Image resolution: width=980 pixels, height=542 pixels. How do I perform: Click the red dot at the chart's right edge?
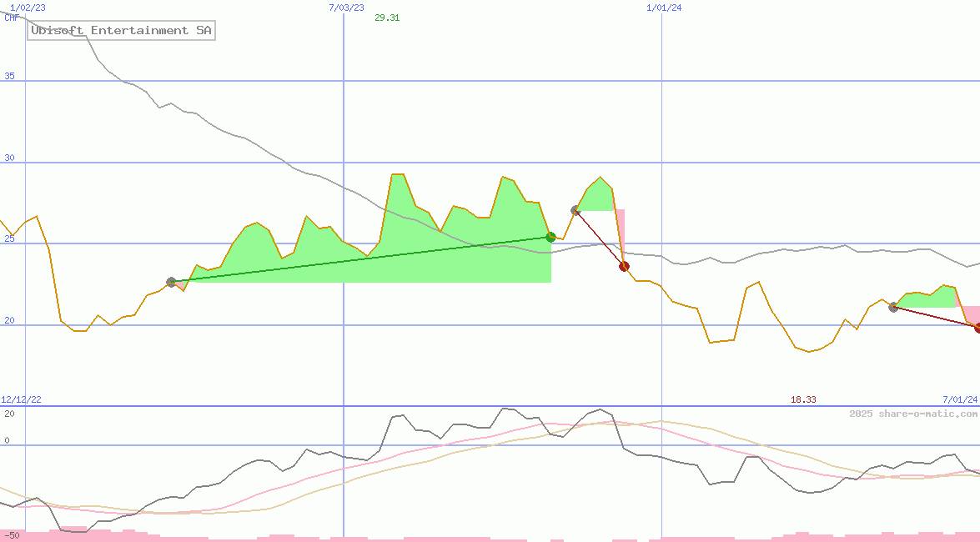(x=977, y=328)
